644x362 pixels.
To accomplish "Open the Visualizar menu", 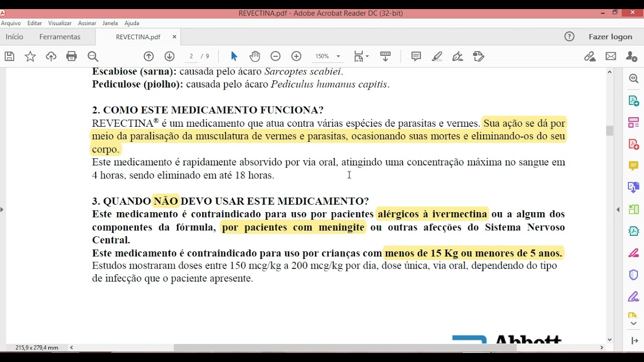I will pyautogui.click(x=60, y=23).
